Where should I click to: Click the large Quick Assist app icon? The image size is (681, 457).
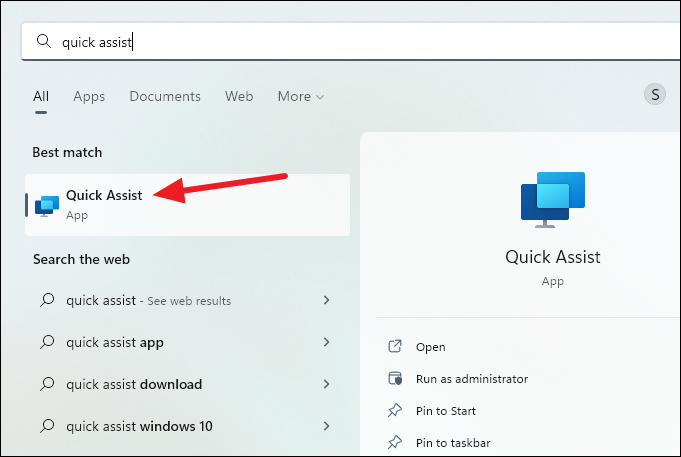pos(552,200)
